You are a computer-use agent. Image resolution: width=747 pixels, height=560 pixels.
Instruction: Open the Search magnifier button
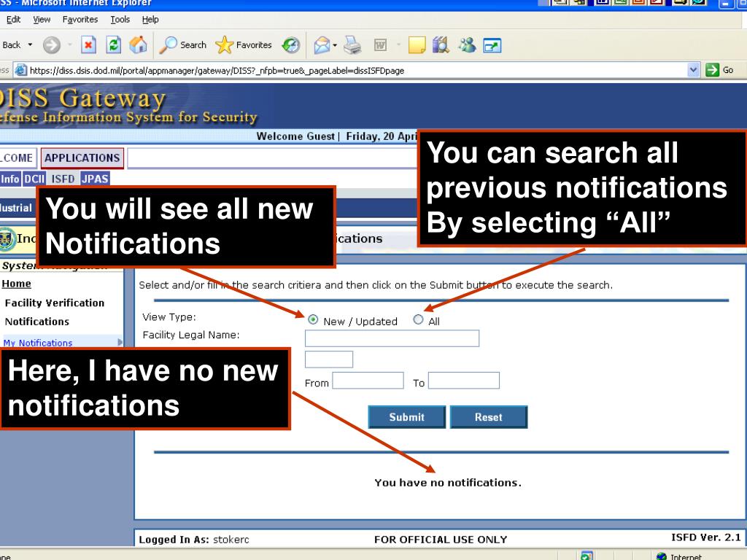pyautogui.click(x=183, y=45)
